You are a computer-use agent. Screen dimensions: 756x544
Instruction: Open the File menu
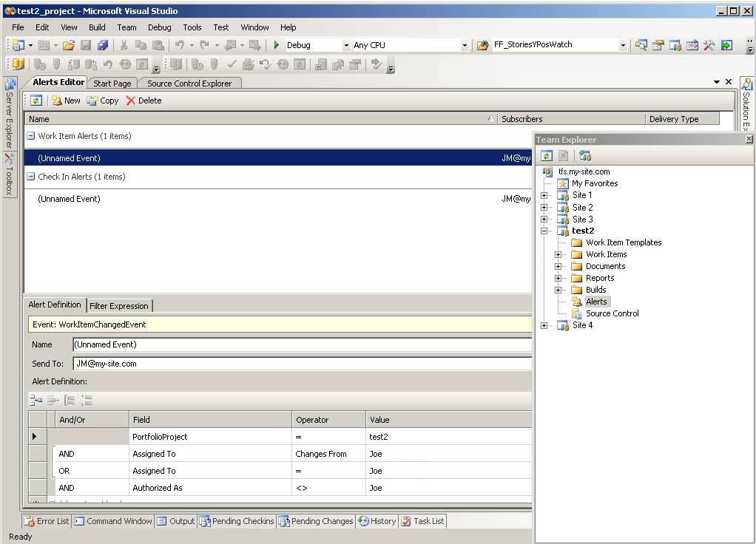(x=18, y=27)
